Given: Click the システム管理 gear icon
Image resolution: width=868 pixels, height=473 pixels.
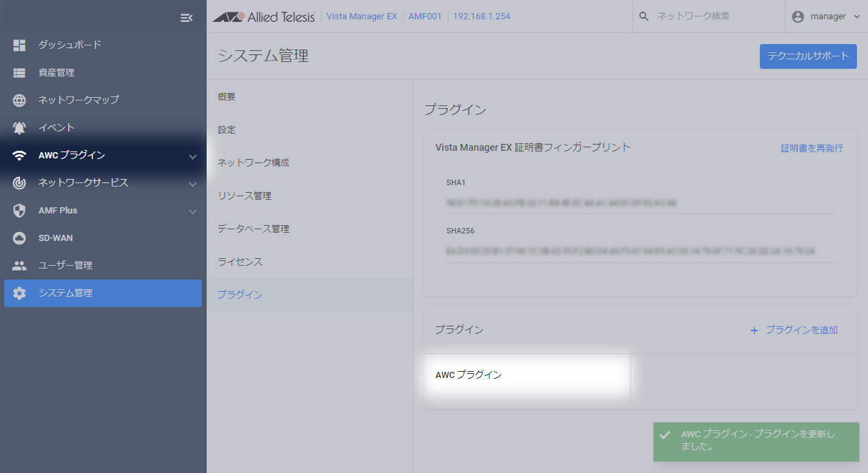Looking at the screenshot, I should (x=19, y=293).
